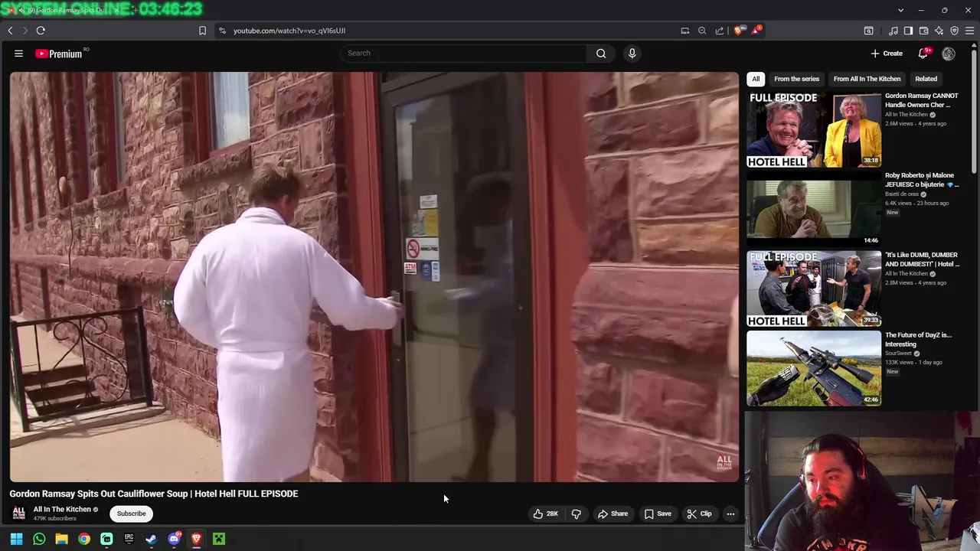Expand the tab list chevron
Screen dimensions: 980x551
900,10
